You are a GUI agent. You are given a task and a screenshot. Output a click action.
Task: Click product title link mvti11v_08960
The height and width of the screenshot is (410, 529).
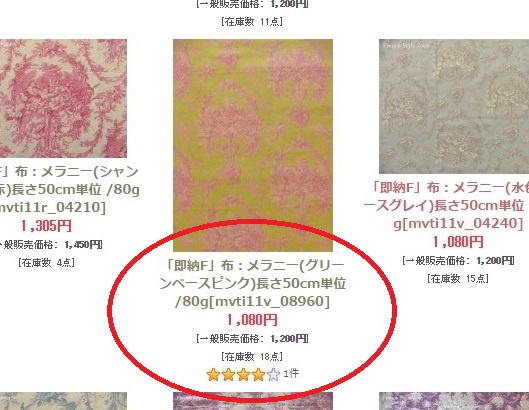tap(253, 283)
